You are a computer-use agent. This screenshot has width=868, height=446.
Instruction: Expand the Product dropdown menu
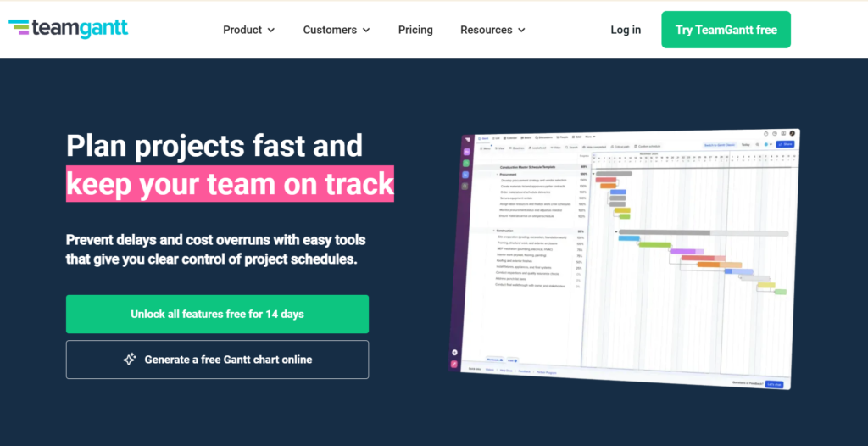[248, 30]
